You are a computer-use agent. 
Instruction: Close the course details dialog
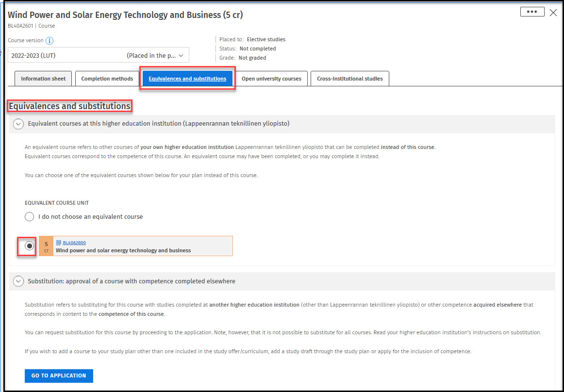[x=553, y=13]
